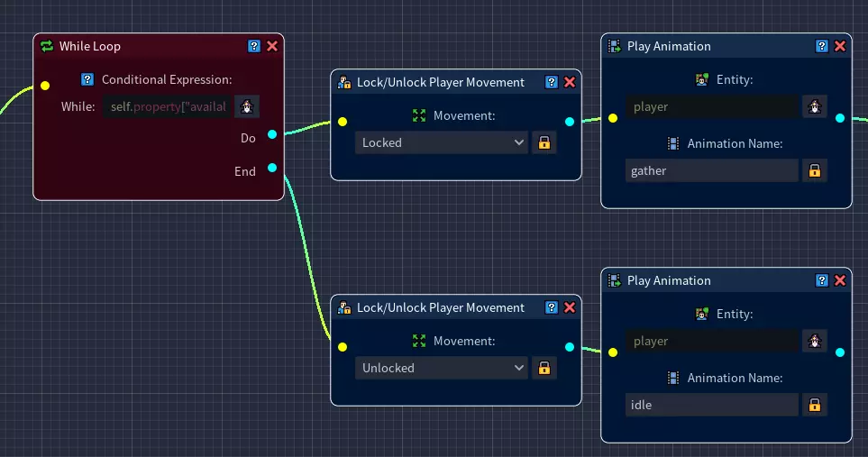
Task: Open the Conditional Expression help icon
Action: coord(87,79)
